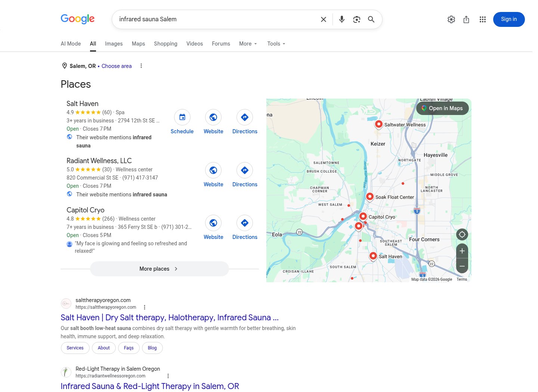This screenshot has width=538, height=392.
Task: Center map on your location
Action: [x=462, y=234]
